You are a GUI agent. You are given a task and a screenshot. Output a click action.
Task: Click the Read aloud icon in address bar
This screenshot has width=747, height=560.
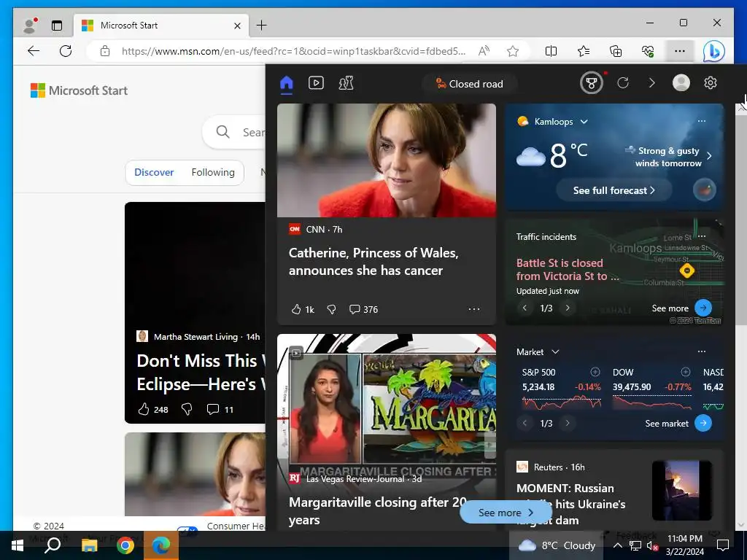(x=484, y=51)
